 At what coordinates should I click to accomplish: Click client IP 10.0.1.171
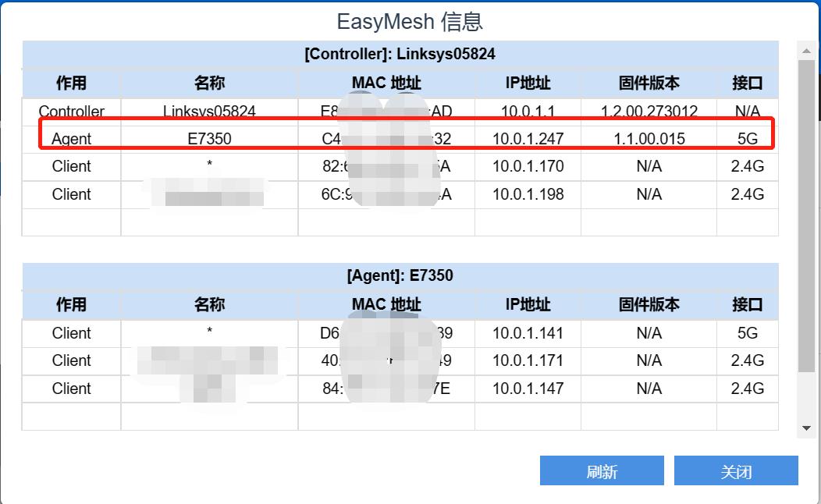(528, 360)
